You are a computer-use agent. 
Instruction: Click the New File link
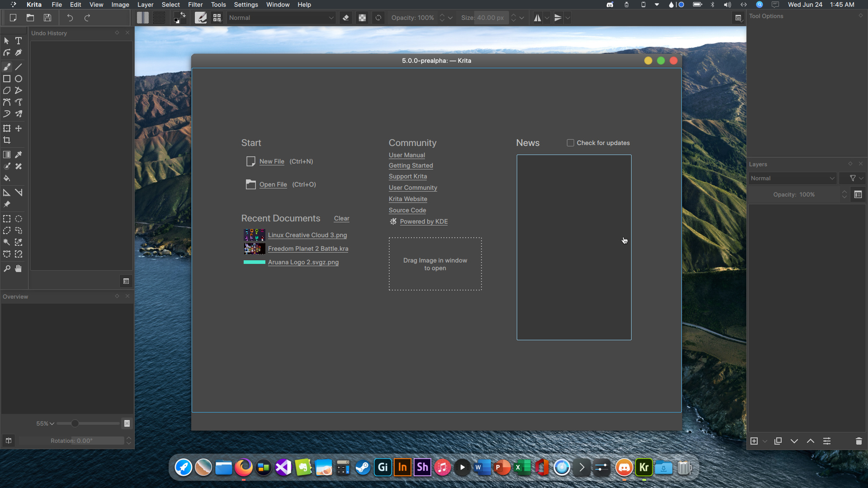(272, 161)
